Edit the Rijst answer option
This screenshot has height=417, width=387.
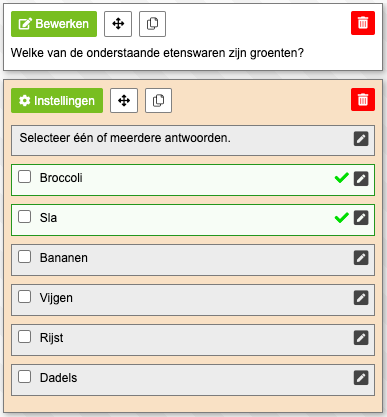[361, 338]
